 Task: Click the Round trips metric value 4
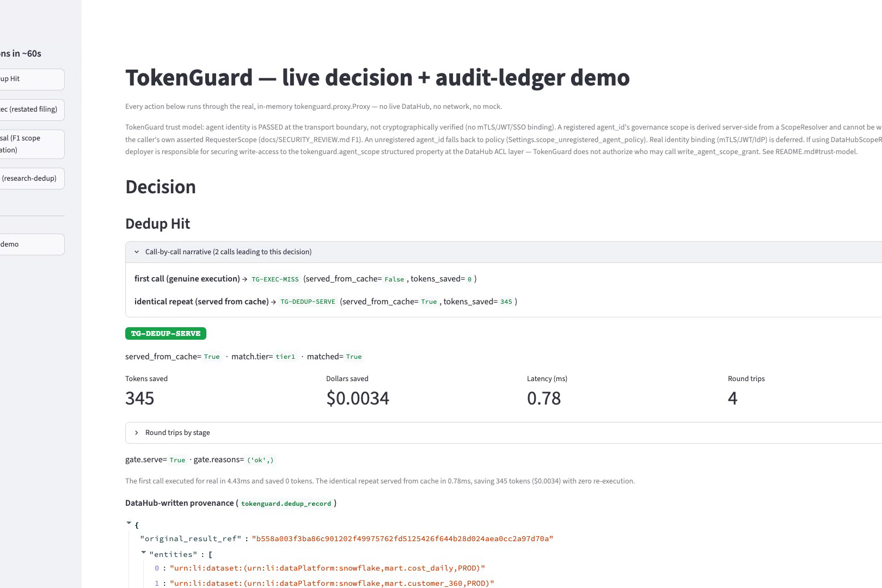(x=733, y=399)
